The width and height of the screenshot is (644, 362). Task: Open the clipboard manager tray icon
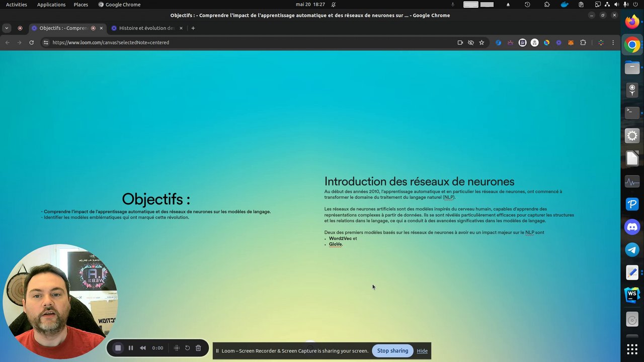click(x=581, y=5)
